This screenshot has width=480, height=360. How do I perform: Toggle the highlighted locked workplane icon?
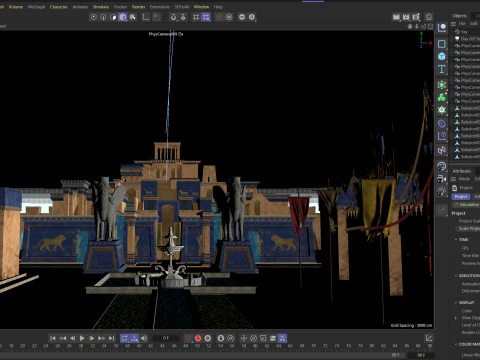206,17
